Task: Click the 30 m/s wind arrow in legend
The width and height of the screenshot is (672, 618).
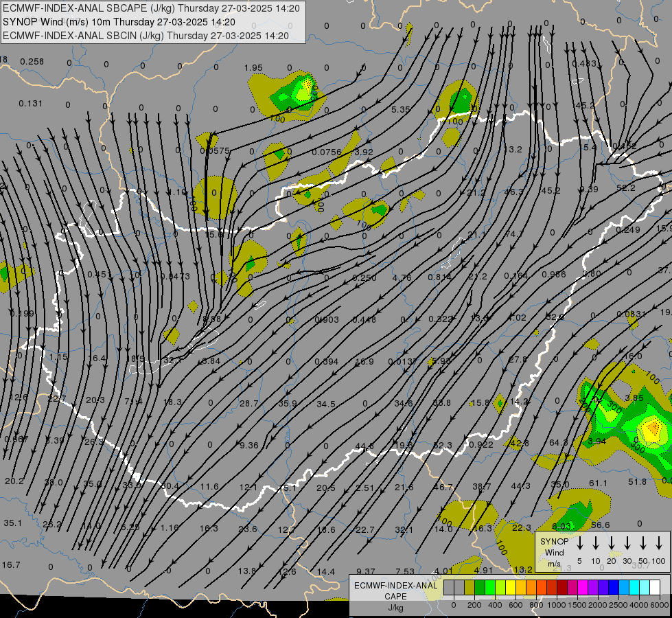Action: tap(627, 543)
